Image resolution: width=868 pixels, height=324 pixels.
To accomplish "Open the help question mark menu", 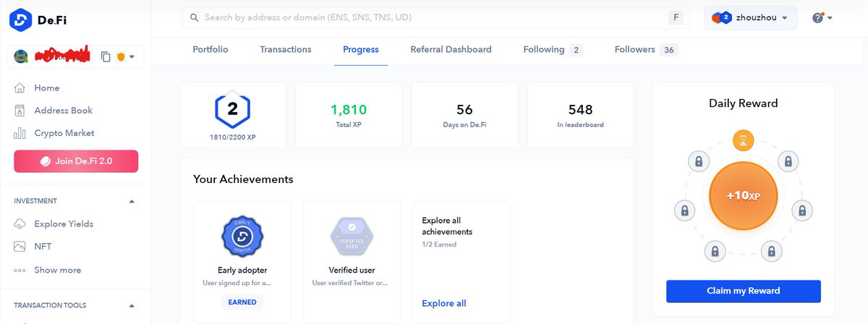I will coord(822,17).
